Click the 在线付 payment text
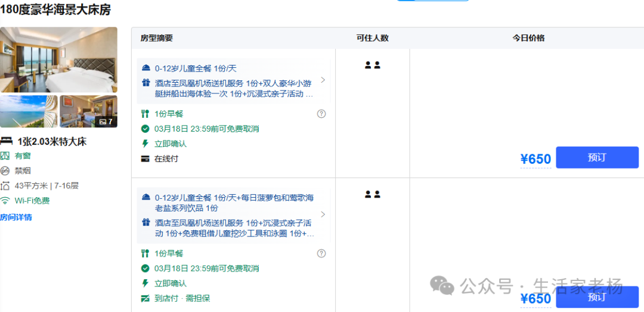Screen dimensions: 644x312 pyautogui.click(x=166, y=158)
